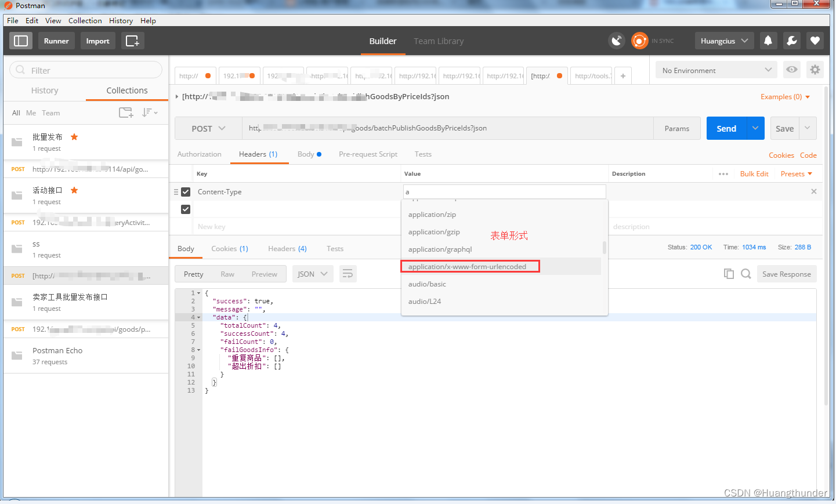This screenshot has width=836, height=504.
Task: Open three-dots header column options
Action: [723, 174]
